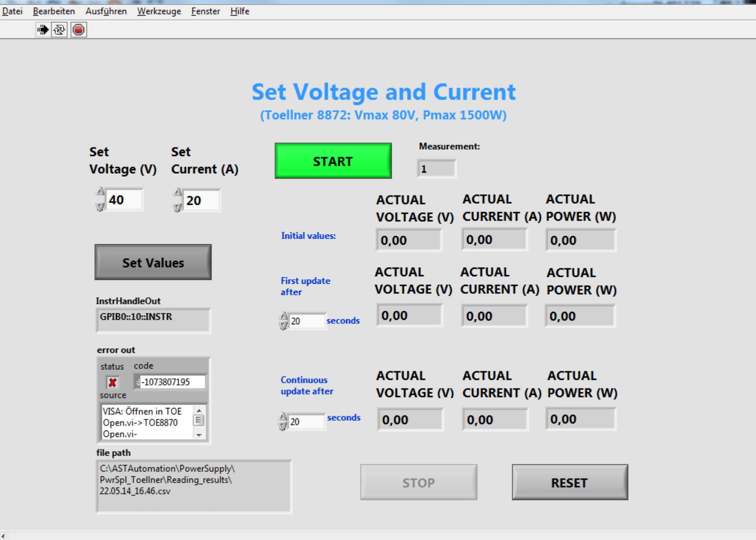Image resolution: width=756 pixels, height=540 pixels.
Task: Click the 'InstrHandleOut' label
Action: (129, 301)
